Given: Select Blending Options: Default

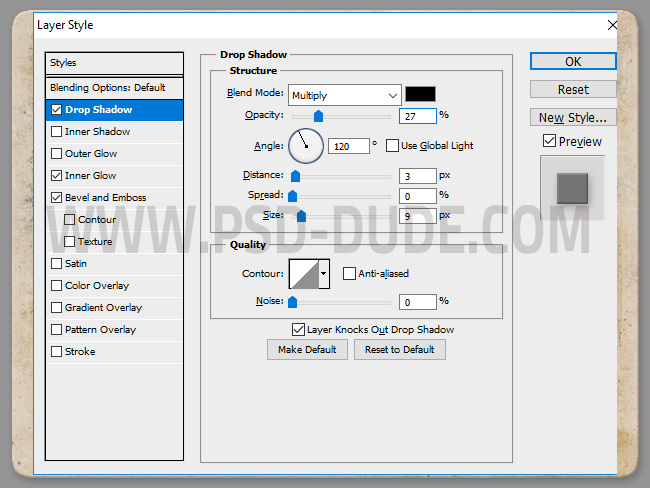Looking at the screenshot, I should 114,87.
